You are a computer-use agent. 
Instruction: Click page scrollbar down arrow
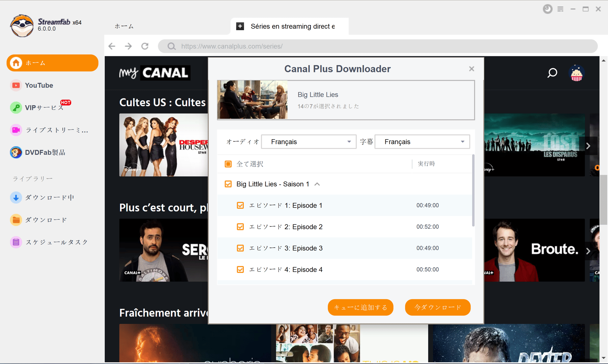(x=603, y=358)
